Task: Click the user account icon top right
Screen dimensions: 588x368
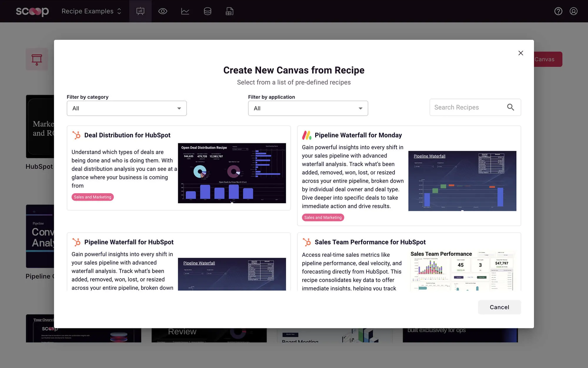Action: point(573,11)
